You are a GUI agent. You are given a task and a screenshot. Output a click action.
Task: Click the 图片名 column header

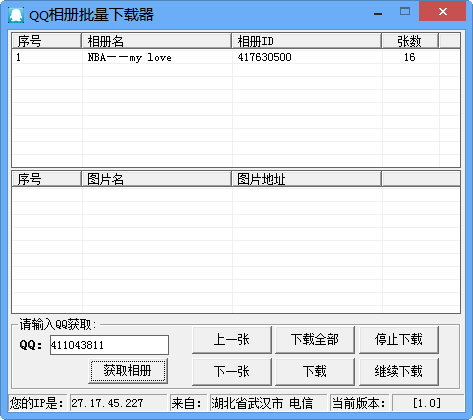[156, 179]
